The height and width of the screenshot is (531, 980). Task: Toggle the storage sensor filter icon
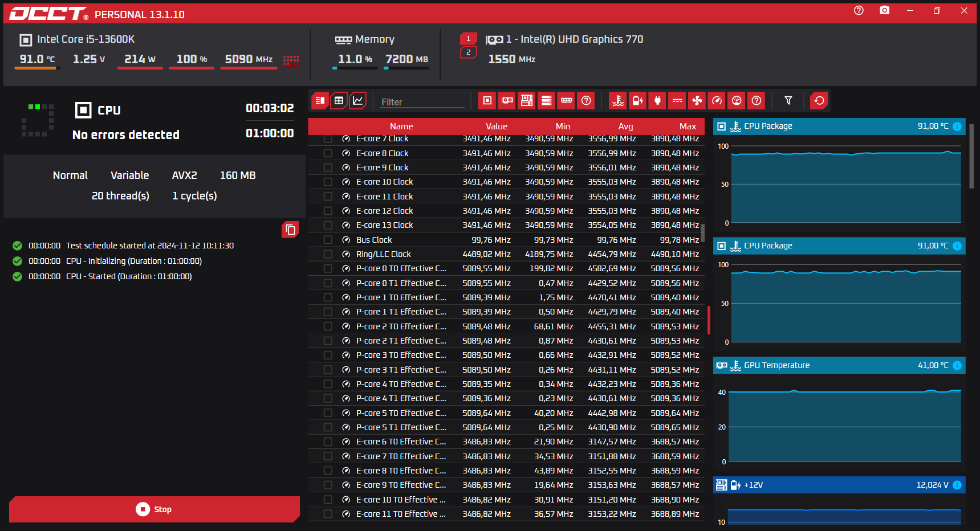coord(546,101)
